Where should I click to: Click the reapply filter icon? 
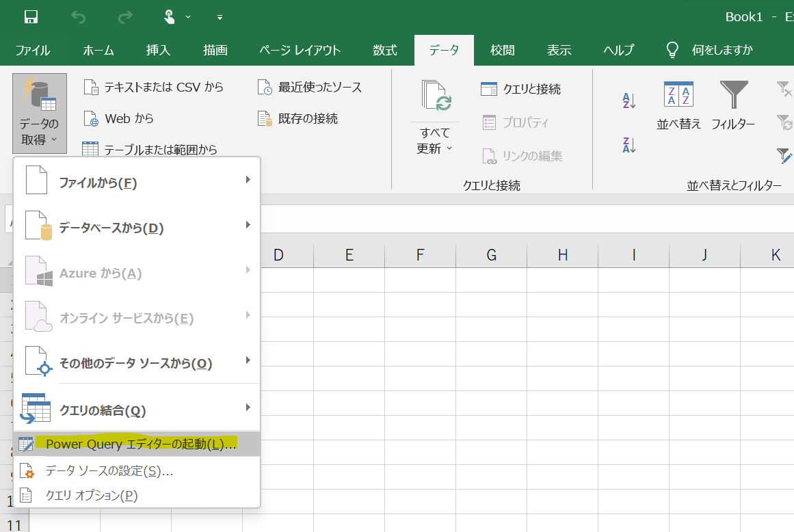point(784,122)
